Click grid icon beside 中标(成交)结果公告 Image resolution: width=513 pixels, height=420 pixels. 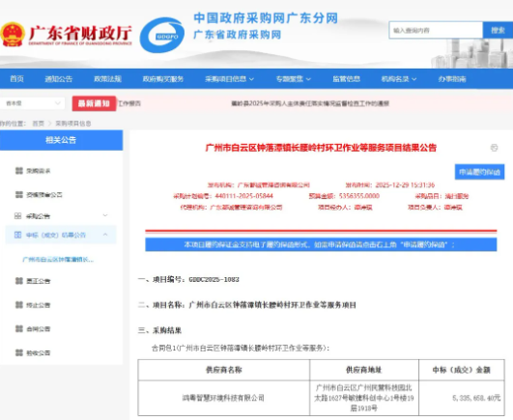(18, 235)
